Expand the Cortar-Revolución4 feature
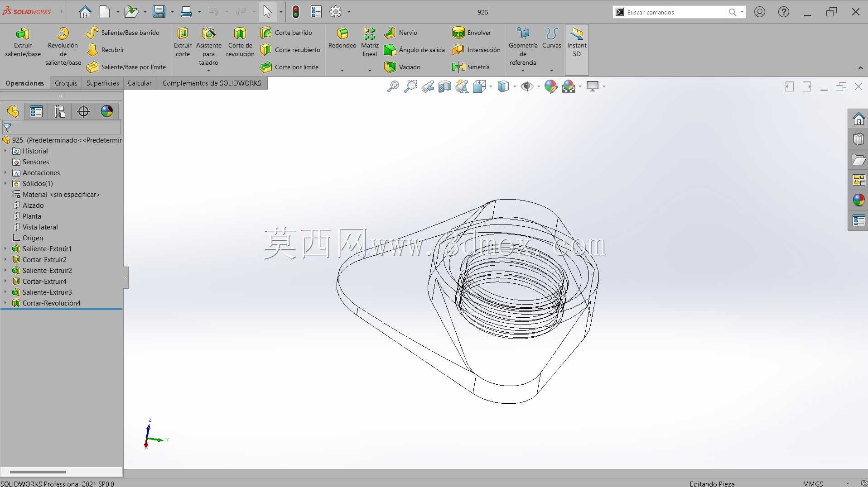 point(5,303)
